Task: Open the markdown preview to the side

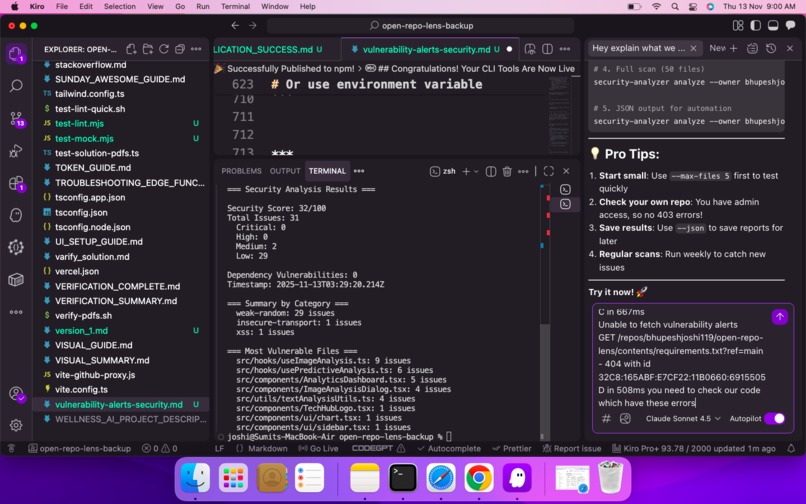Action: (x=530, y=49)
